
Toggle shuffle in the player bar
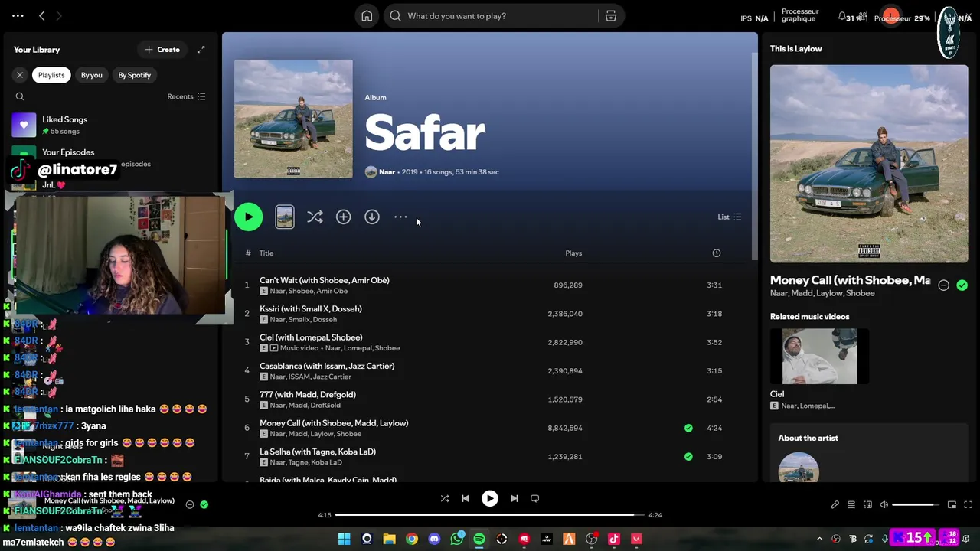coord(445,498)
